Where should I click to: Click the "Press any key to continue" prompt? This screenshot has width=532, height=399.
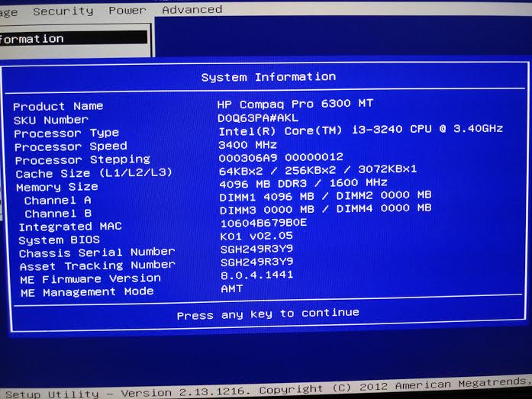coord(268,314)
